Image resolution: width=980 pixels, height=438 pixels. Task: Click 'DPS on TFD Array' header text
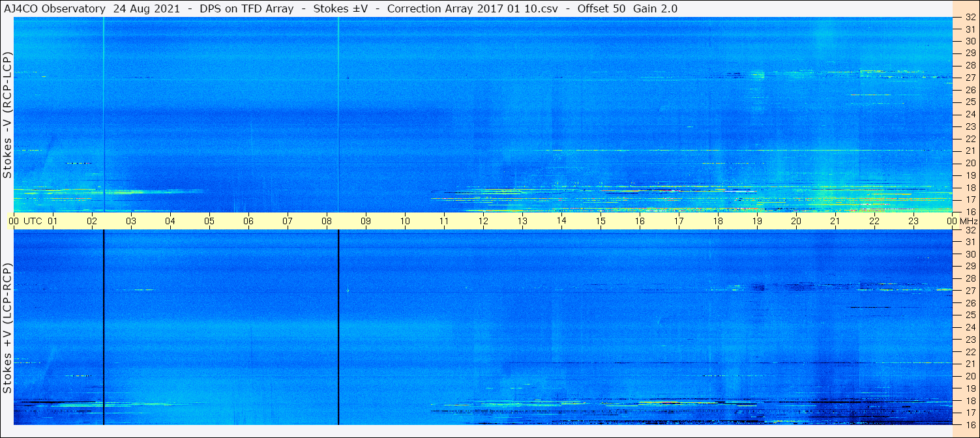click(246, 8)
